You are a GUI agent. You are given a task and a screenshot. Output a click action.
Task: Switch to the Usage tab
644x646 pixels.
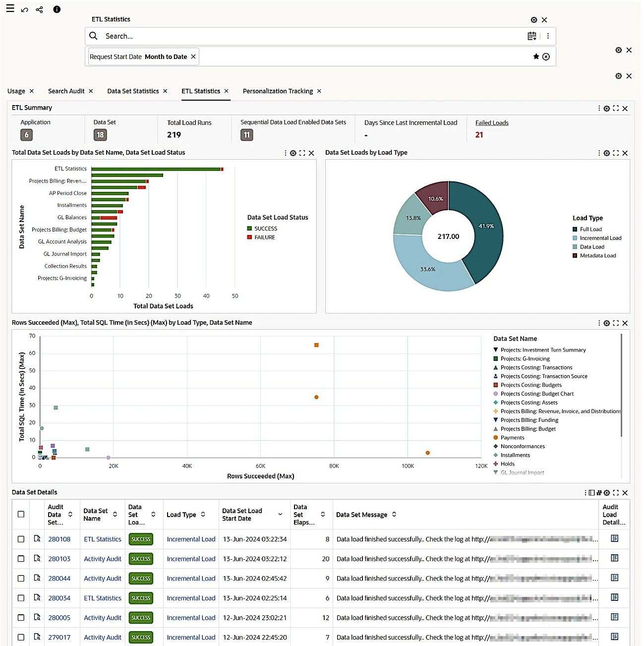click(x=16, y=91)
